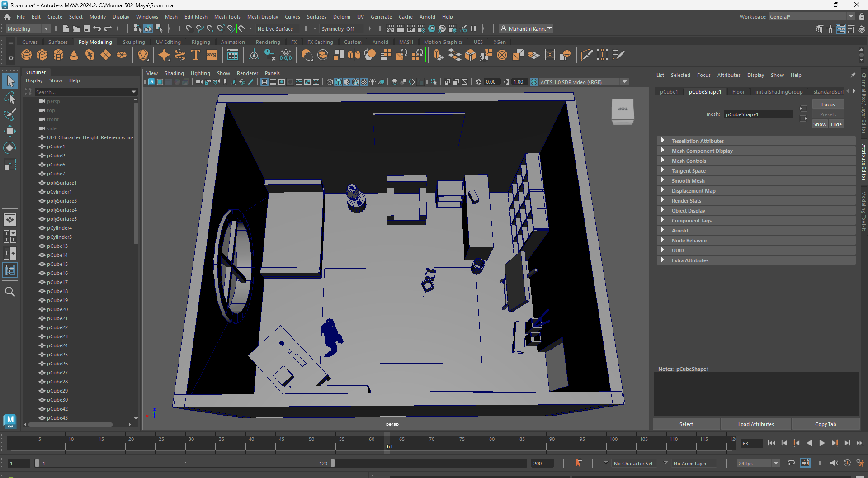Create a new scene with the toolbar icon
The image size is (868, 478).
(66, 29)
